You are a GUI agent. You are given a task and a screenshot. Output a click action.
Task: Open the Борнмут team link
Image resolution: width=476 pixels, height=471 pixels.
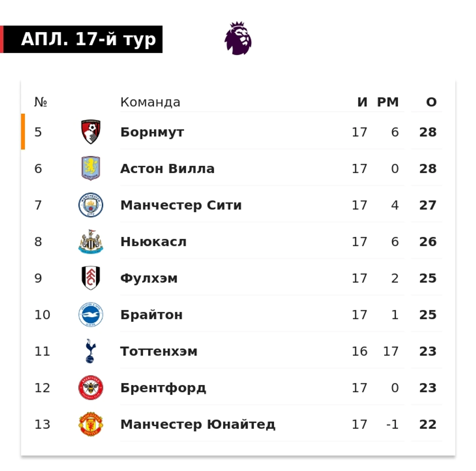tap(152, 132)
